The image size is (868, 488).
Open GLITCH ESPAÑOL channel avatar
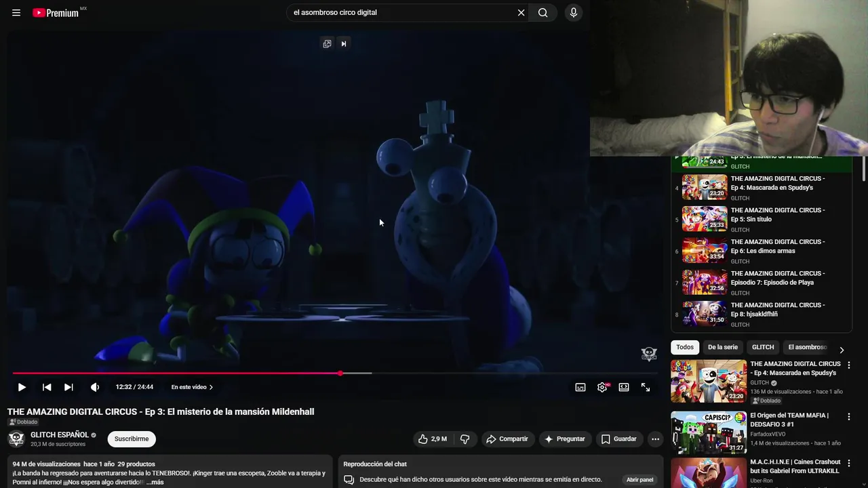point(16,439)
